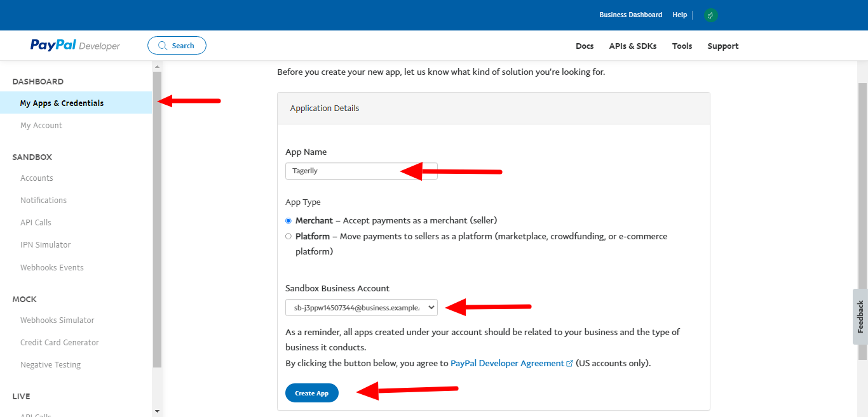Select the Merchant app type radio button
Screen dimensions: 868x417
click(288, 221)
